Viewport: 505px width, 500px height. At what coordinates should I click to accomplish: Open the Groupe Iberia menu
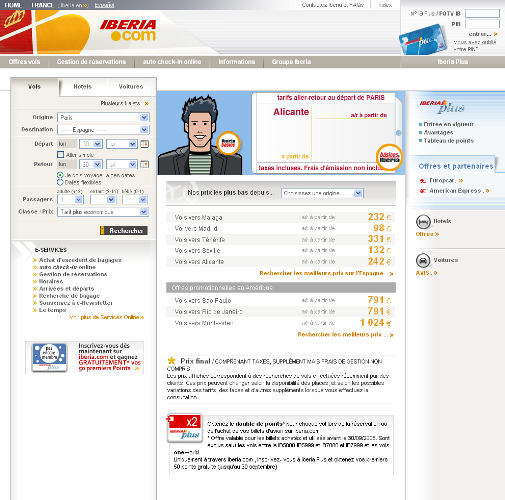tap(291, 62)
